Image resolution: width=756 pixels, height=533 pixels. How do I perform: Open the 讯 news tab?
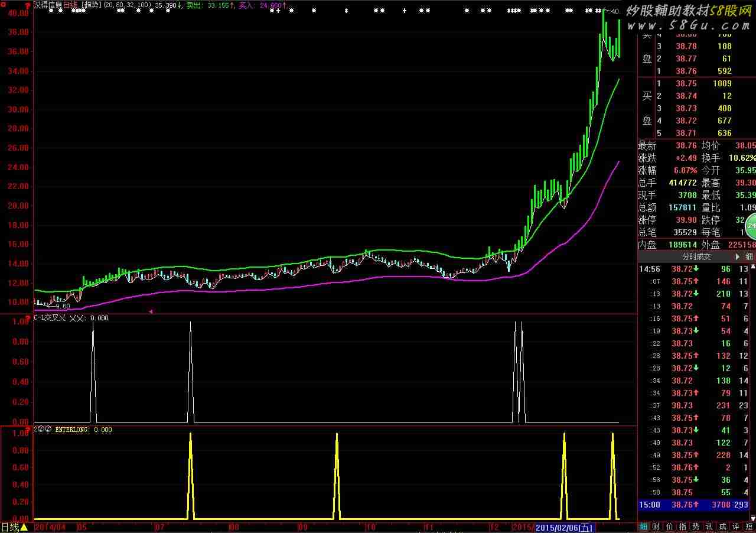(709, 526)
